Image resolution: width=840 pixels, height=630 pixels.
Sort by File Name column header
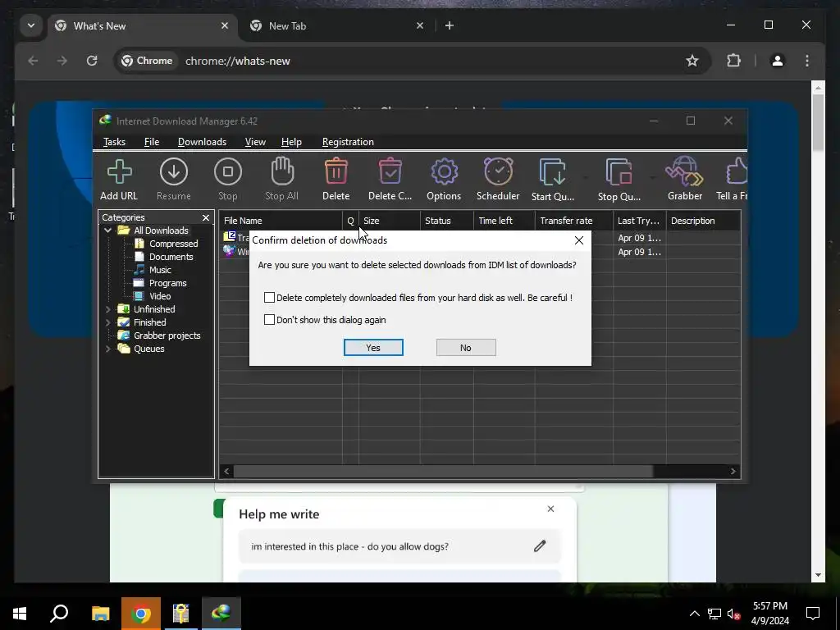[x=281, y=221]
